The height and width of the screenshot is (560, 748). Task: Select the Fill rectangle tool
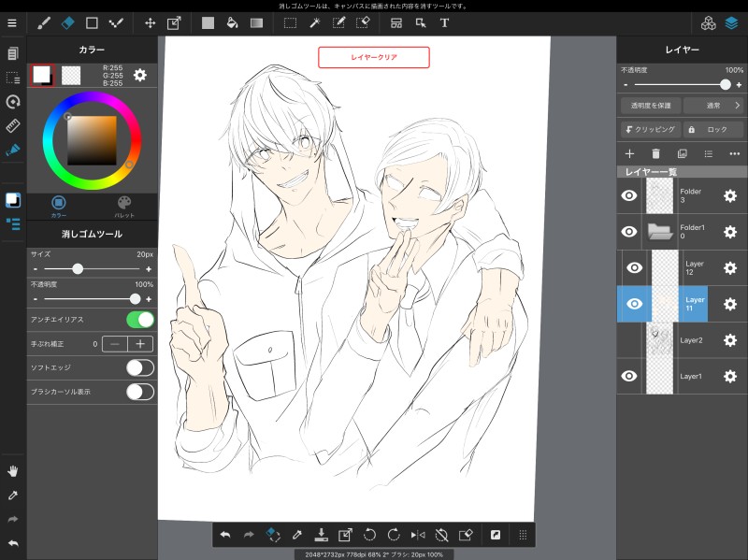tap(208, 22)
